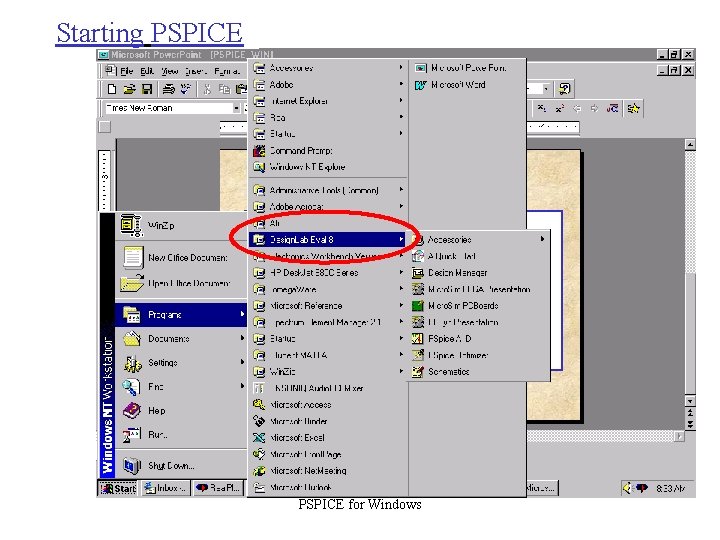Viewport: 720px width, 540px height.
Task: Choose Find in the Start menu
Action: click(x=181, y=386)
